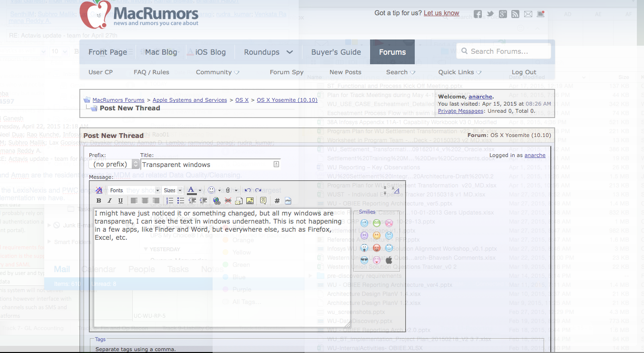Viewport: 644px width, 353px height.
Task: Toggle Italic formatting in editor
Action: [109, 201]
